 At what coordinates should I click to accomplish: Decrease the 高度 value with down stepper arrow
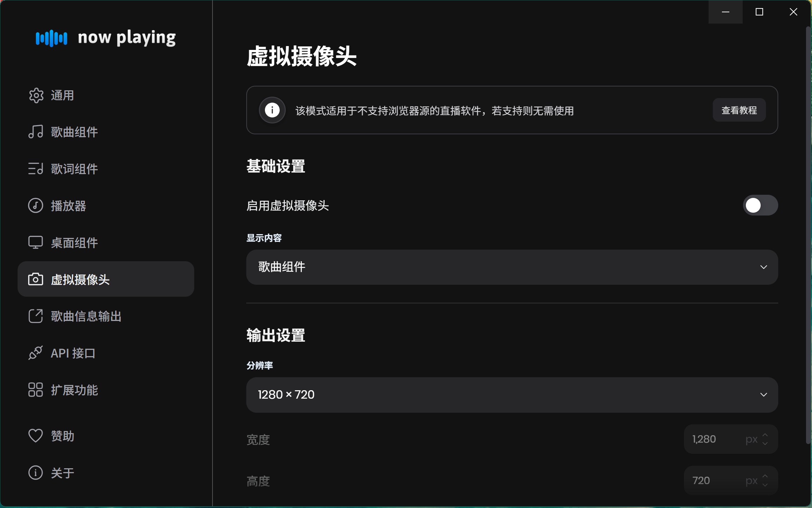pos(765,485)
